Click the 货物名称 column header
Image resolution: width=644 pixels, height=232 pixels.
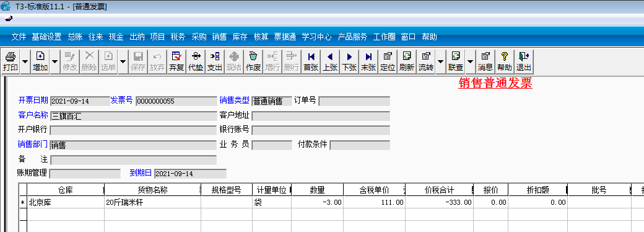coord(152,190)
